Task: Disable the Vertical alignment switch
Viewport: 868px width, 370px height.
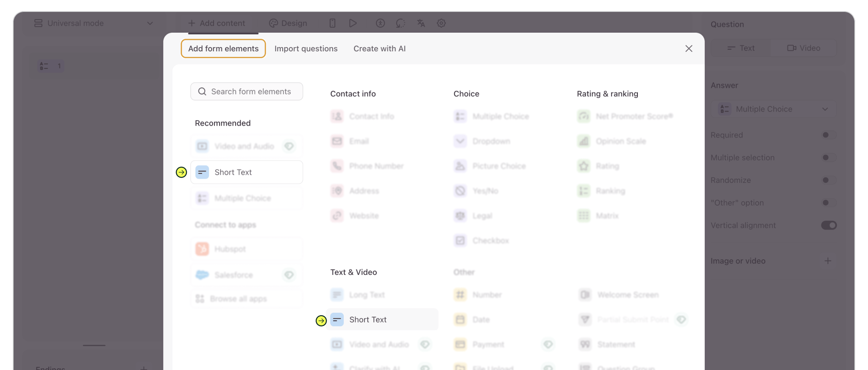Action: click(829, 225)
